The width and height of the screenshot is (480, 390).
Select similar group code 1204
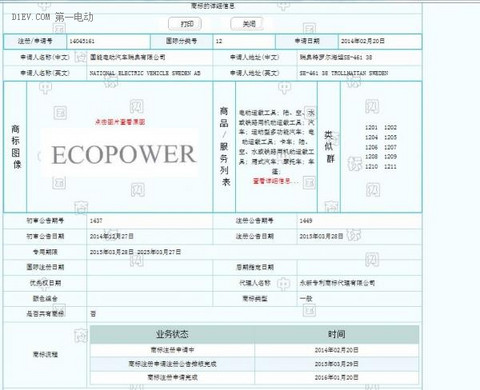[371, 137]
